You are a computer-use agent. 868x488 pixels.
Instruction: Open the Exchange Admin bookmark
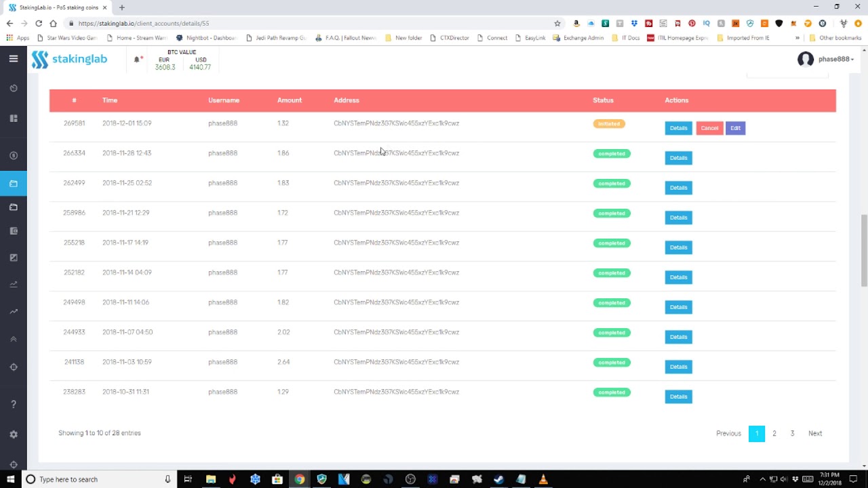(578, 38)
